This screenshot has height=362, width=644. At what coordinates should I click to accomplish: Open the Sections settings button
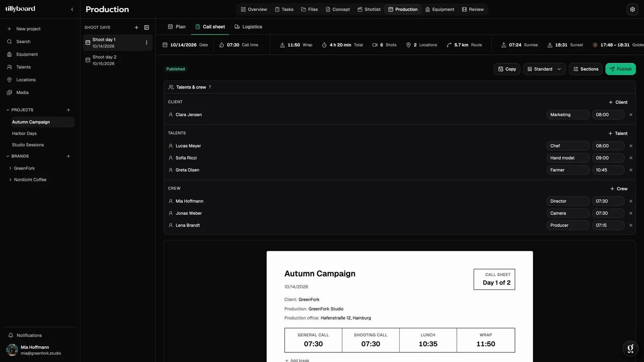coord(585,69)
